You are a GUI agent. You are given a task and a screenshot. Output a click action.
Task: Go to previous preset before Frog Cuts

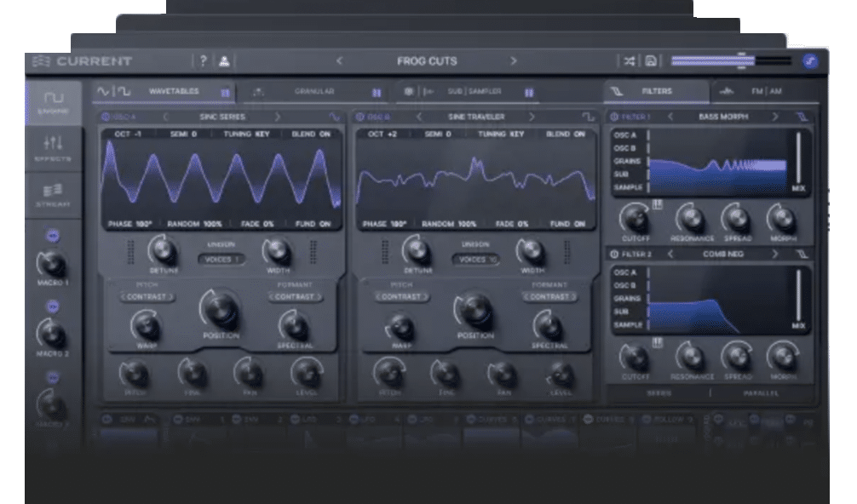(x=339, y=61)
